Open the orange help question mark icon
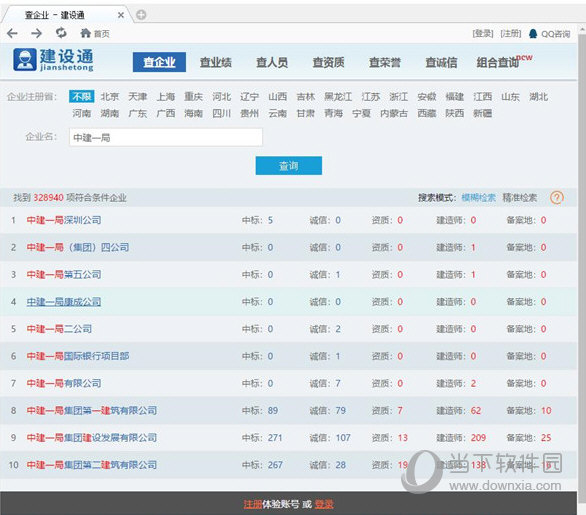586x515 pixels. [556, 197]
